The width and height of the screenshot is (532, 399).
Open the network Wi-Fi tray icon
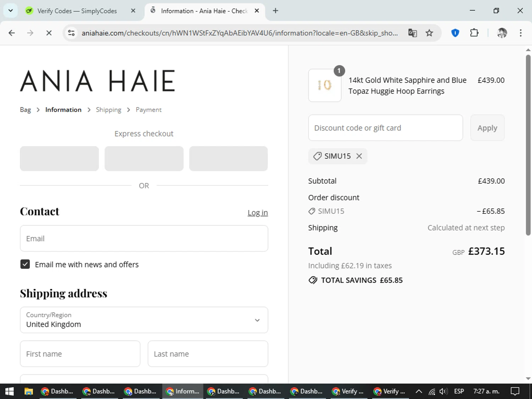[432, 391]
